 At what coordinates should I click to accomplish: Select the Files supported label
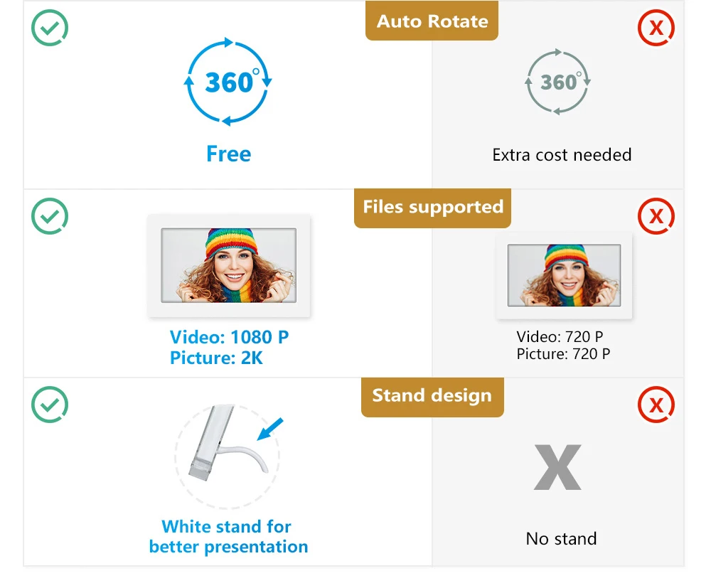pyautogui.click(x=432, y=208)
